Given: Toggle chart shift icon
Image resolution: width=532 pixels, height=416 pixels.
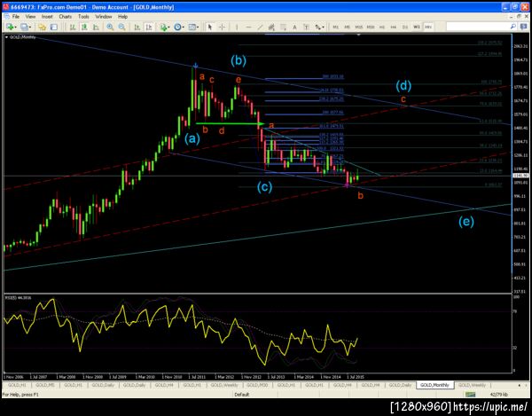Looking at the screenshot, I should pos(149,27).
